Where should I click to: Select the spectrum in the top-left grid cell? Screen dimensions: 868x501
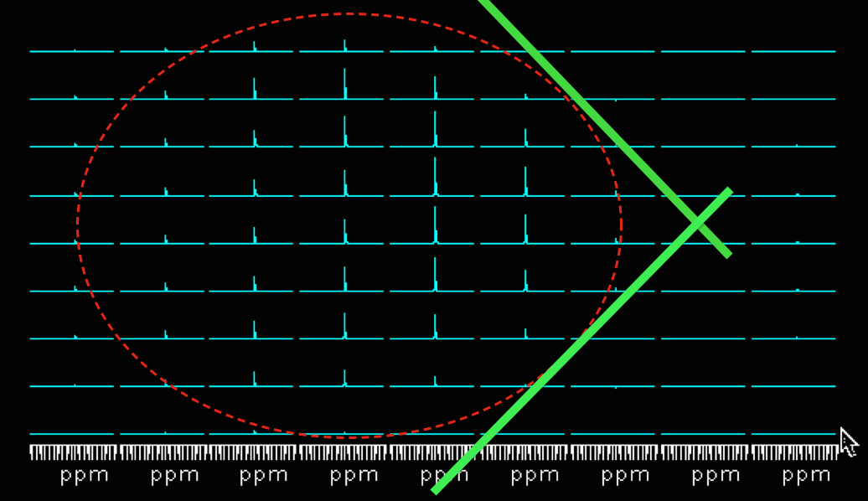72,50
